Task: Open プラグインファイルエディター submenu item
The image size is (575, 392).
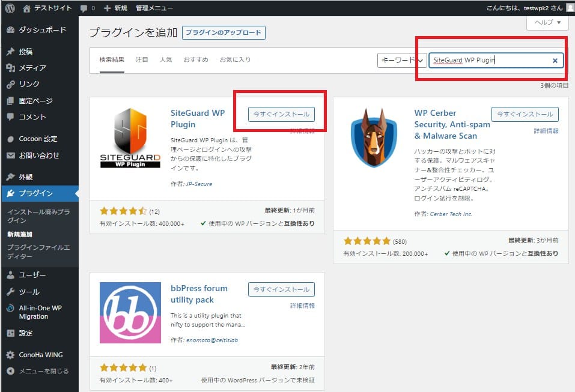Action: [39, 252]
